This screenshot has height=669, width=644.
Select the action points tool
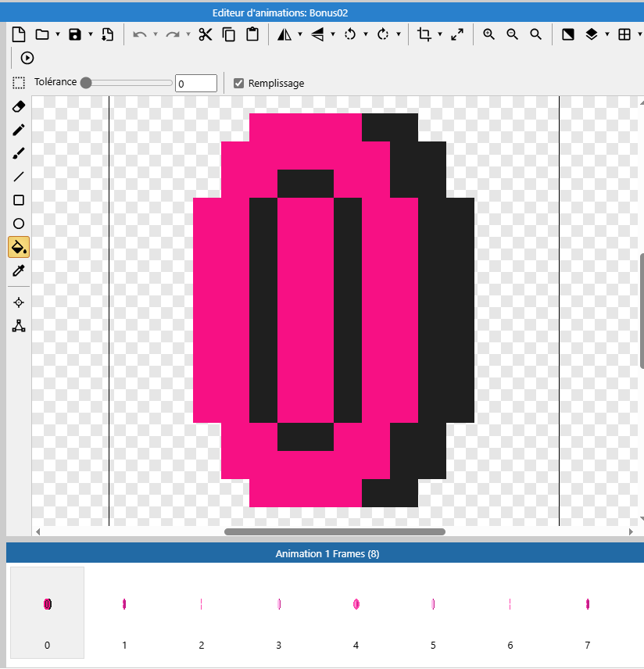pos(19,326)
